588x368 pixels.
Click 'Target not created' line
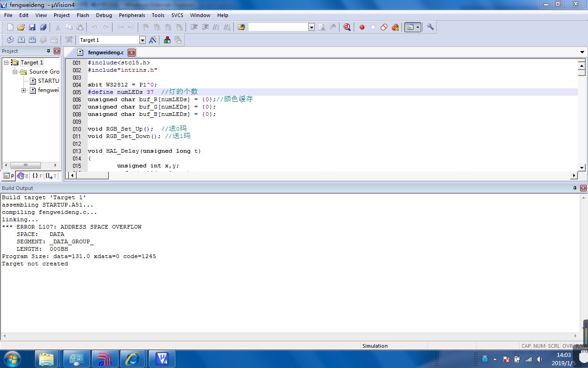pyautogui.click(x=35, y=264)
